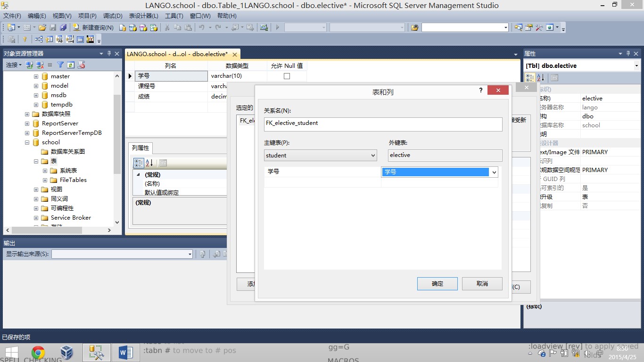Expand the Service Broker node
Viewport: 644px width, 362px height.
click(36, 217)
